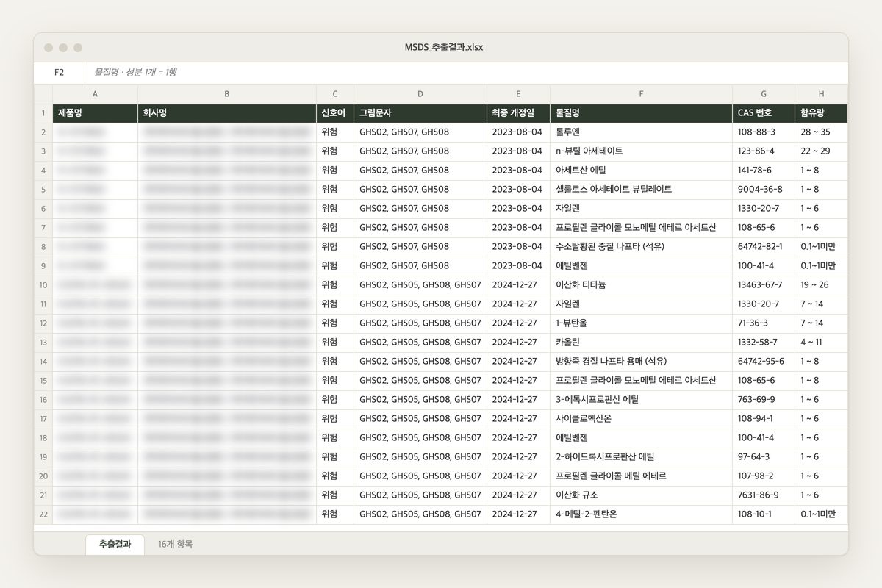Select column G header
This screenshot has height=588, width=882.
(x=764, y=94)
